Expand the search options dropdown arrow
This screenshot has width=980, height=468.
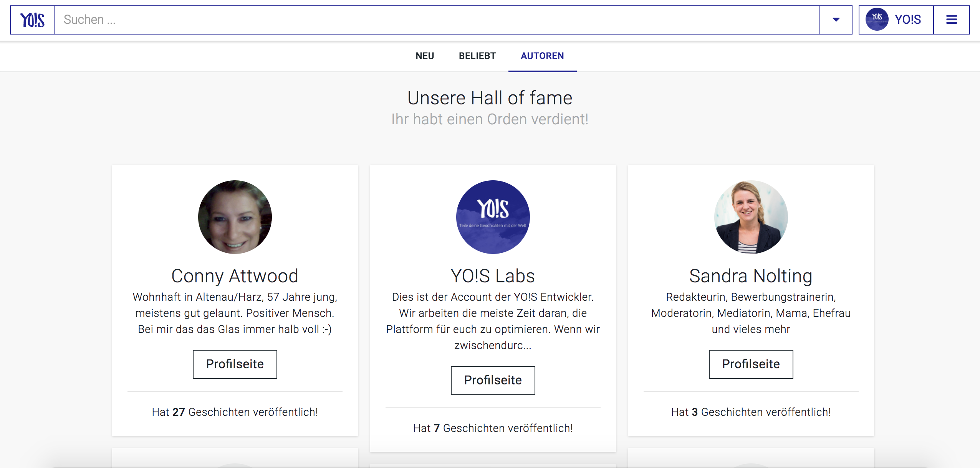pos(836,20)
